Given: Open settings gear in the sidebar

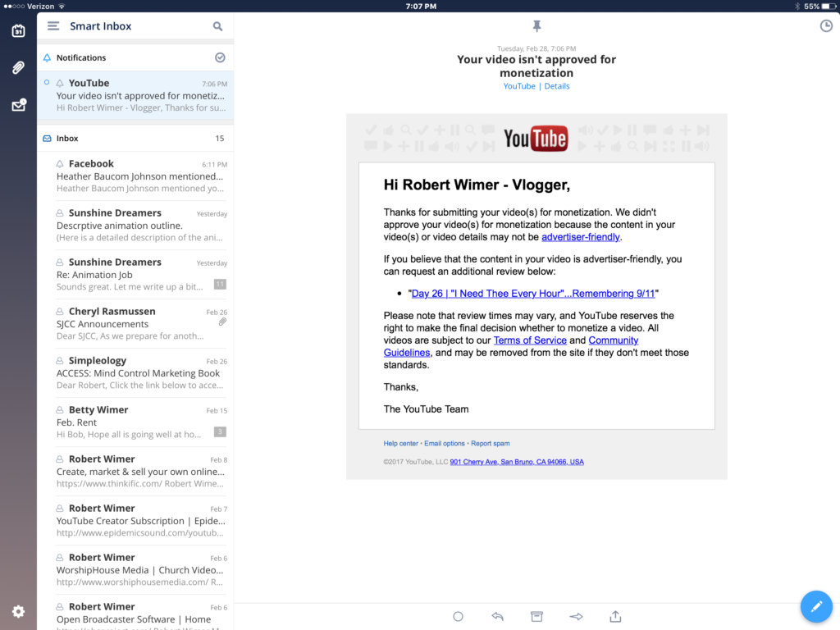Looking at the screenshot, I should pyautogui.click(x=18, y=611).
